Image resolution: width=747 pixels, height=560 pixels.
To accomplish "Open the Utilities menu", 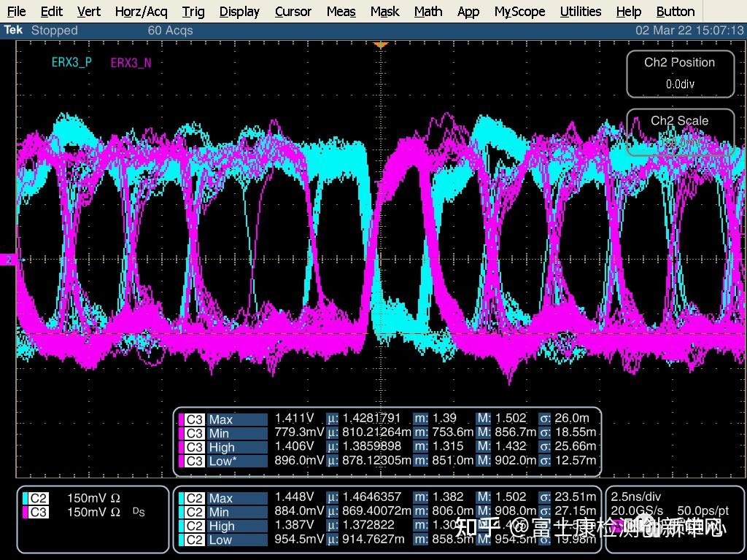I will point(581,12).
